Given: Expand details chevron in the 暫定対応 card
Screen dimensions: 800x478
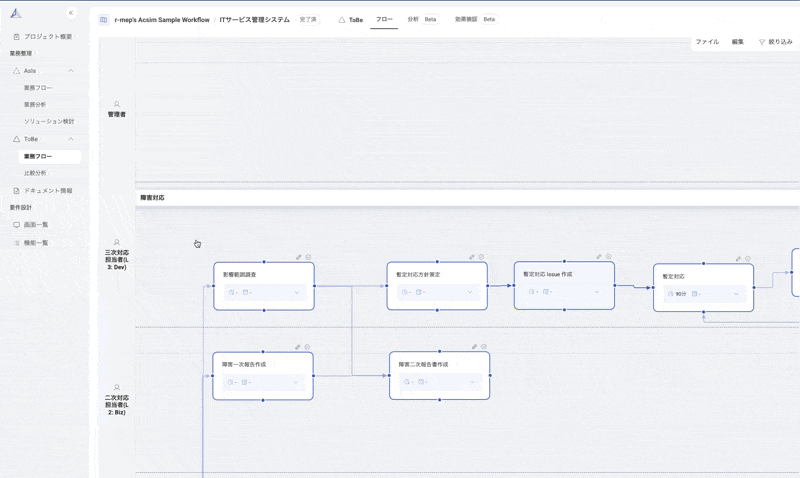Looking at the screenshot, I should [x=736, y=294].
